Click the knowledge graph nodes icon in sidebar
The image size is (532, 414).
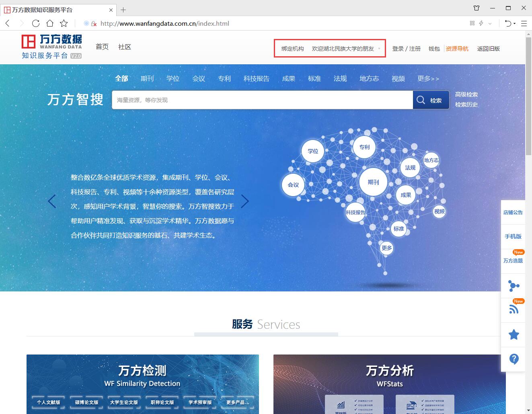coord(514,286)
